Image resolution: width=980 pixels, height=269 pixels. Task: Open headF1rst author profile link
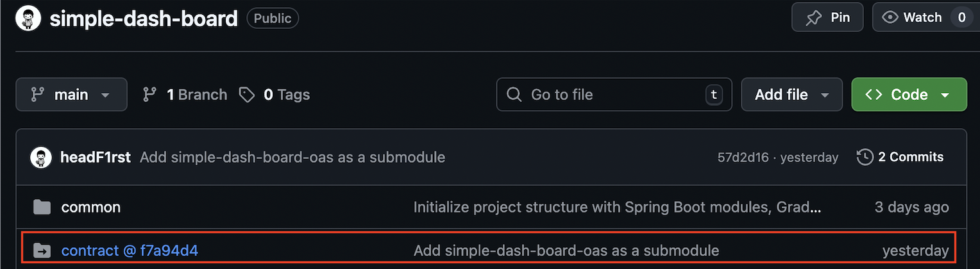96,157
